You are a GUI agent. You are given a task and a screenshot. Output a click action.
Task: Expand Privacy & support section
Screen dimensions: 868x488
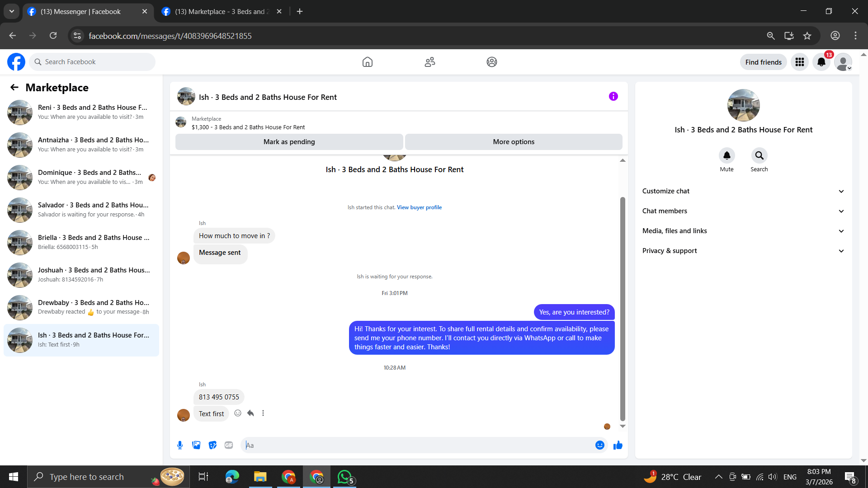[x=744, y=251]
